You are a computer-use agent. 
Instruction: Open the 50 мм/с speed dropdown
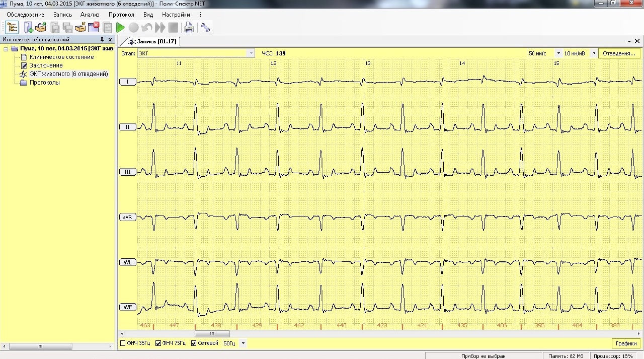pyautogui.click(x=558, y=53)
